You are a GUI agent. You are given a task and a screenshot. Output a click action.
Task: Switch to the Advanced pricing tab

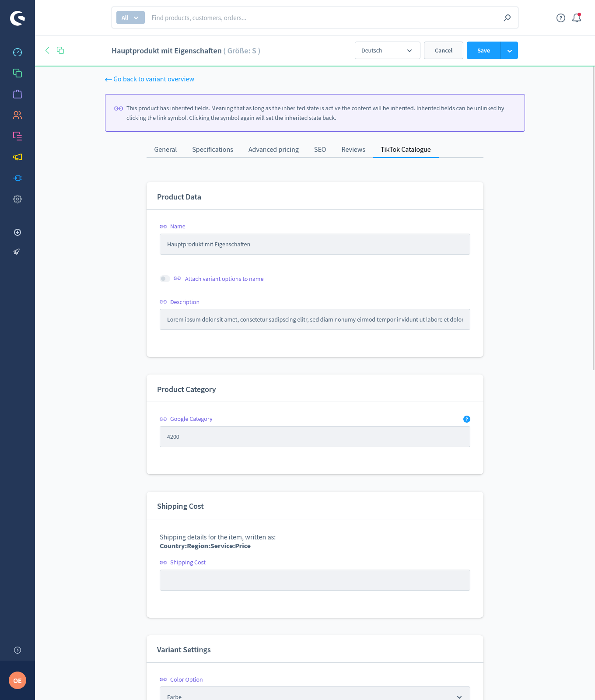click(x=273, y=150)
